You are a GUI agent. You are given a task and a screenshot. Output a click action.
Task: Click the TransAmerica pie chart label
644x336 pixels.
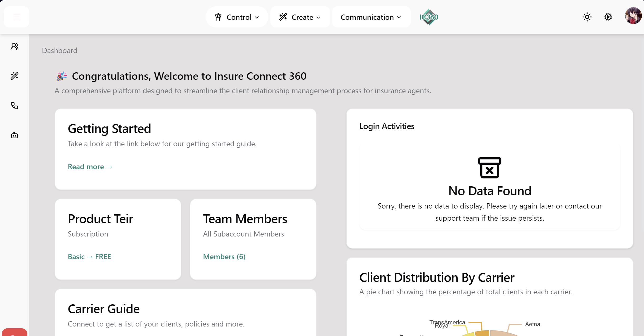click(447, 322)
